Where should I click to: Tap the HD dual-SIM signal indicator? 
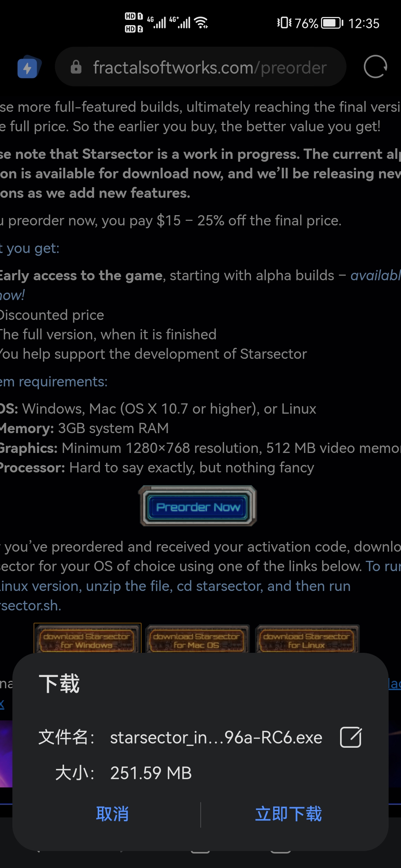coord(134,23)
